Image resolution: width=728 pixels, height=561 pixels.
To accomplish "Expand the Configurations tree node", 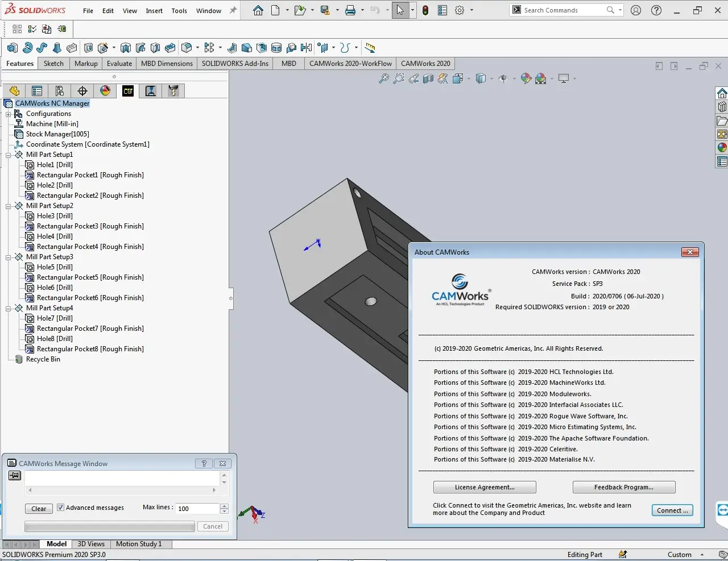I will tap(9, 114).
